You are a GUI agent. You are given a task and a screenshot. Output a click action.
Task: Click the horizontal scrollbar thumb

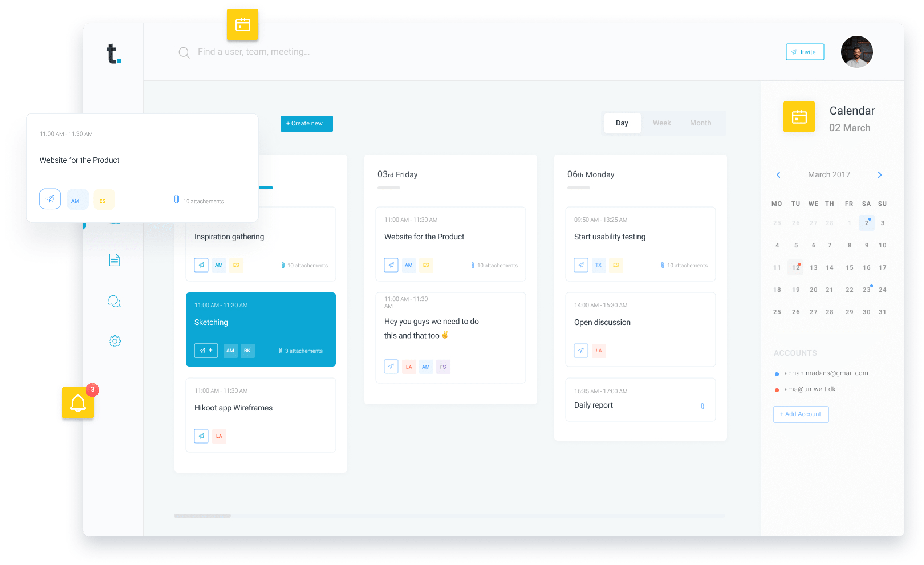coord(202,515)
